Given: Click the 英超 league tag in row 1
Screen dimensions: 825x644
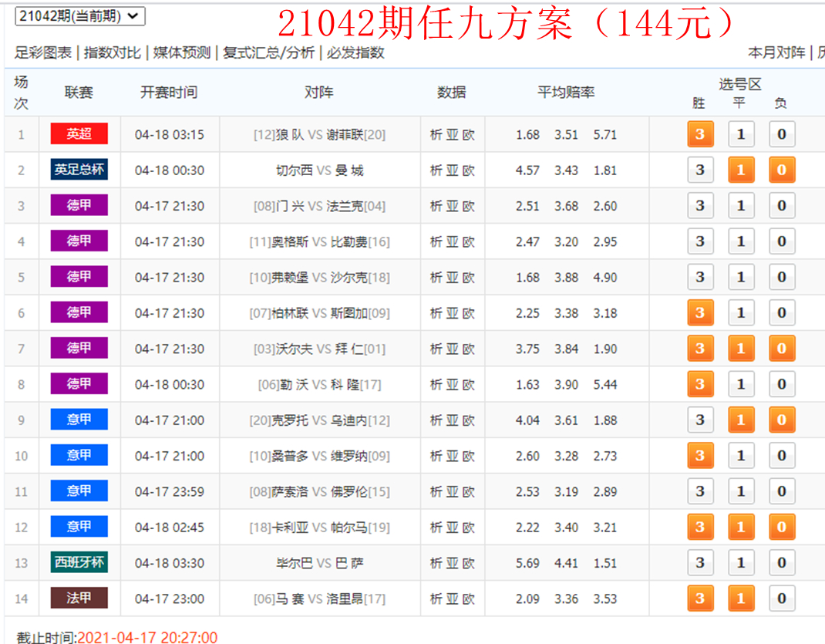Looking at the screenshot, I should click(79, 133).
